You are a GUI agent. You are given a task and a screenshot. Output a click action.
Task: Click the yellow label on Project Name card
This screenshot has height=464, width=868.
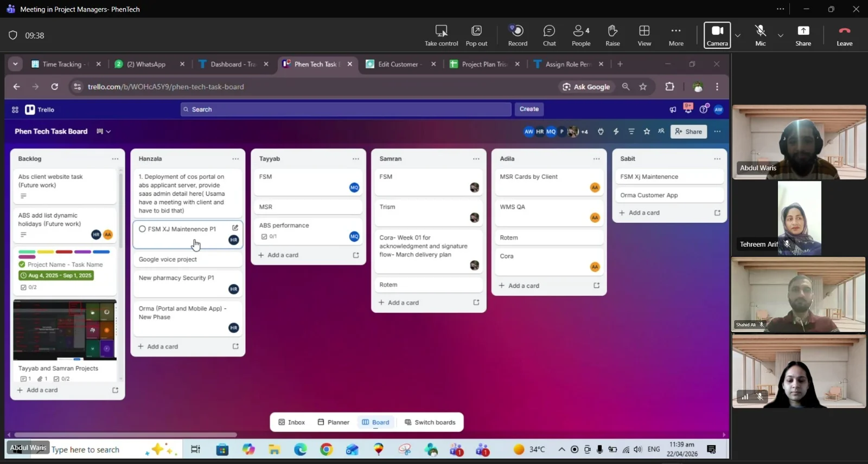click(46, 252)
